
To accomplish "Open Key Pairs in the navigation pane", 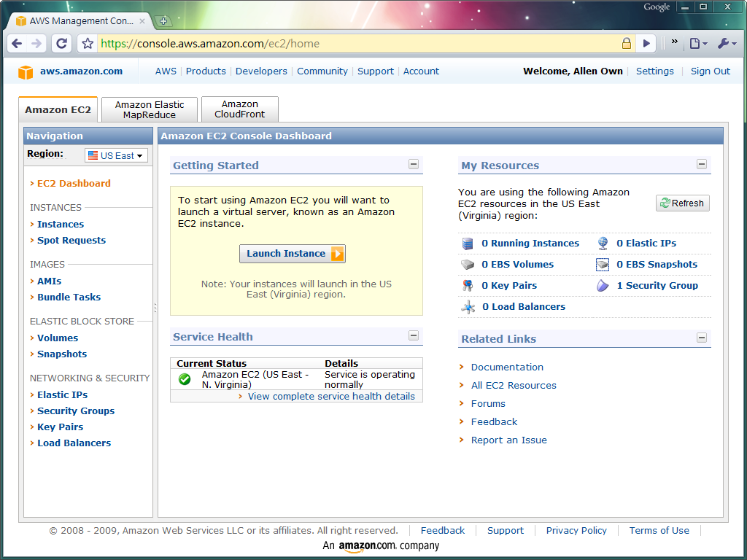I will pyautogui.click(x=60, y=427).
